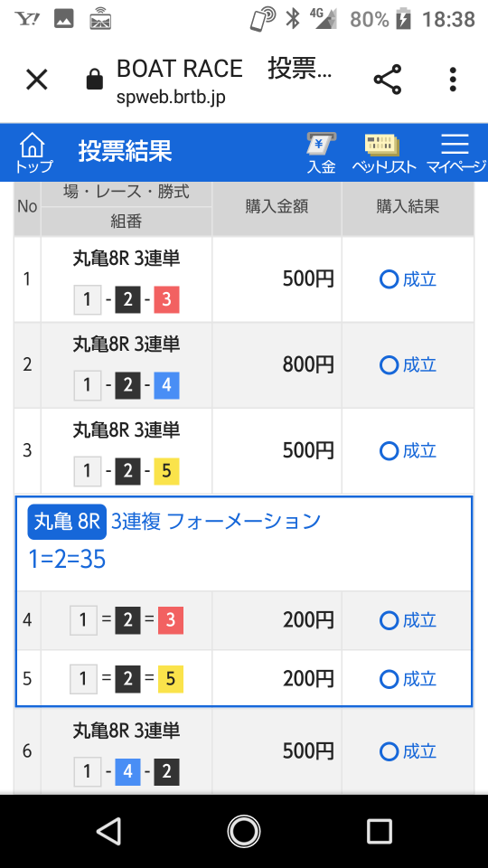Tap the Top home icon
Screen dimensions: 488x868
[33, 152]
